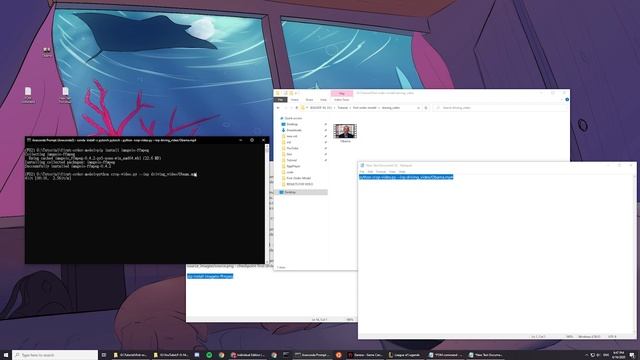Click the Forward arrow in File Explorer
This screenshot has width=640, height=360.
tap(286, 108)
